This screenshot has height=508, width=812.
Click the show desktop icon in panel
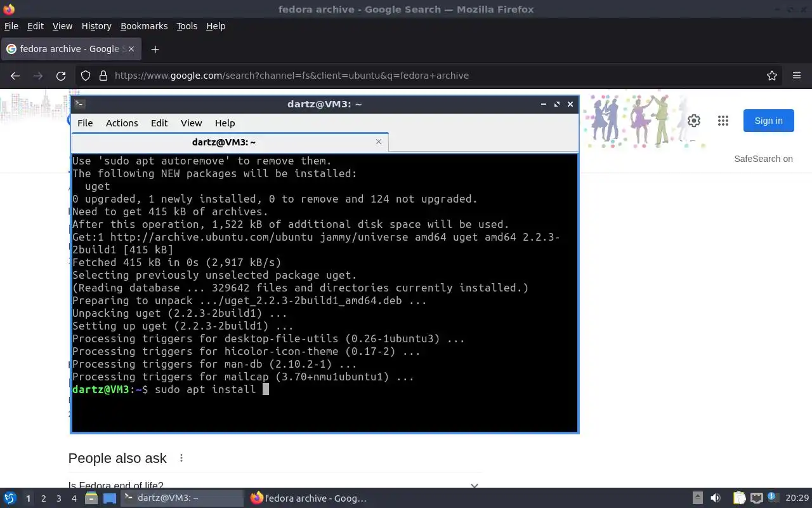[x=110, y=498]
